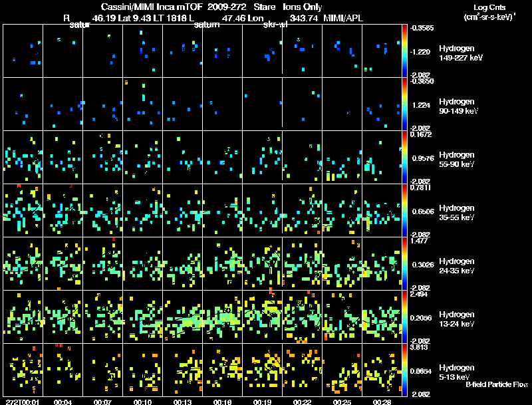Select the Hydrogen 55-90 keV row label
The image size is (532, 405).
click(x=457, y=160)
